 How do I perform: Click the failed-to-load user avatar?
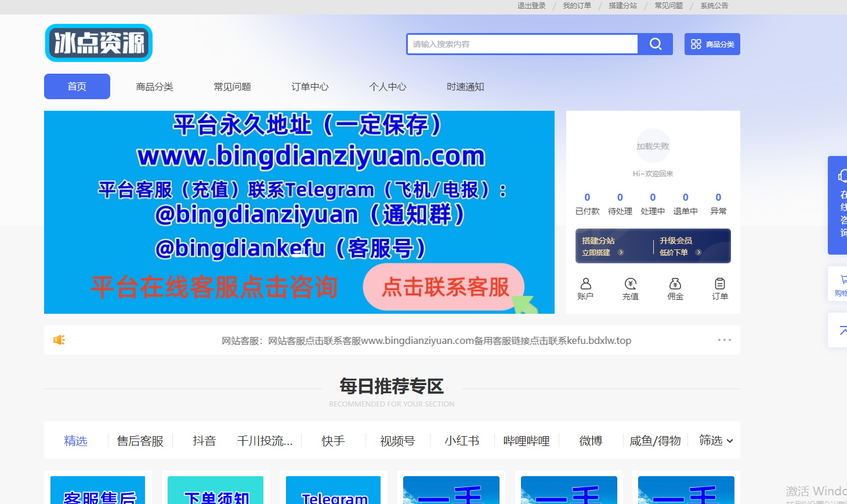pos(653,146)
